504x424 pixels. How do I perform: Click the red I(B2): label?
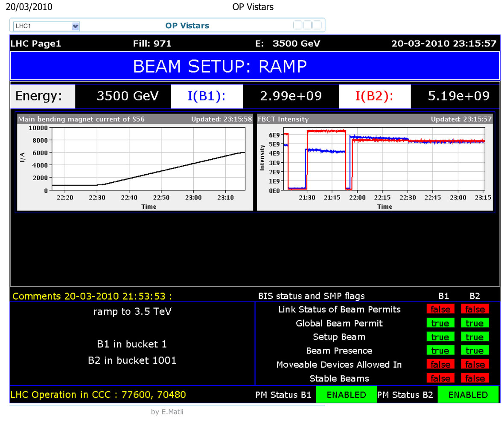pyautogui.click(x=374, y=96)
